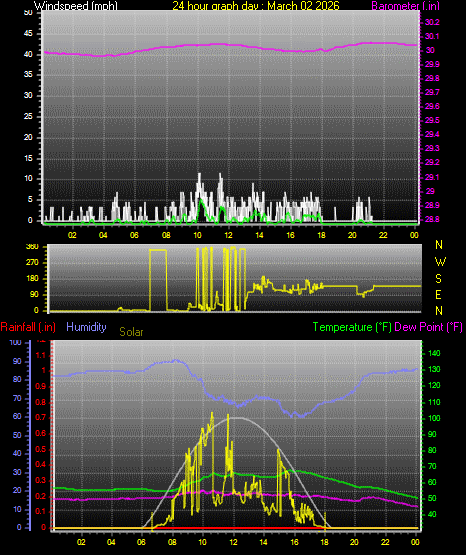Click the Barometer (in) legend label

(x=405, y=6)
